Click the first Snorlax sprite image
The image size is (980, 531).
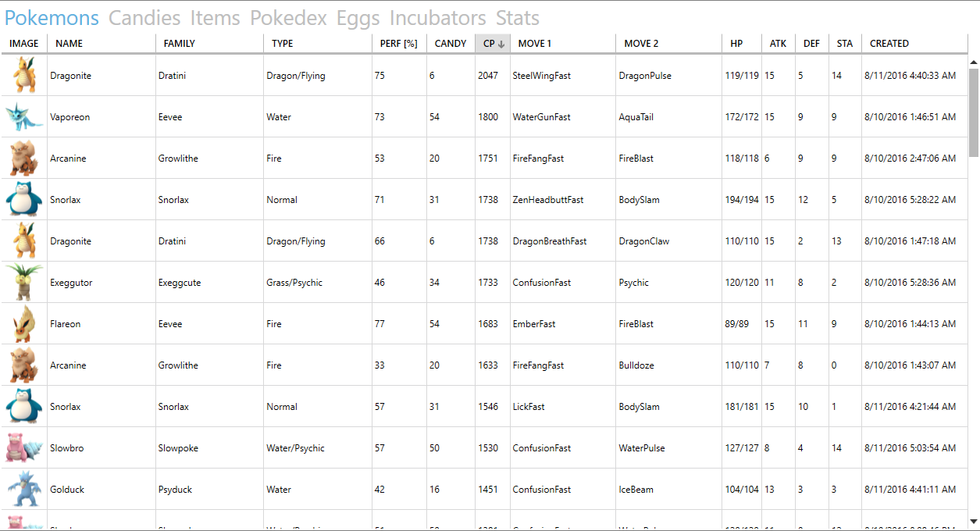[x=23, y=200]
